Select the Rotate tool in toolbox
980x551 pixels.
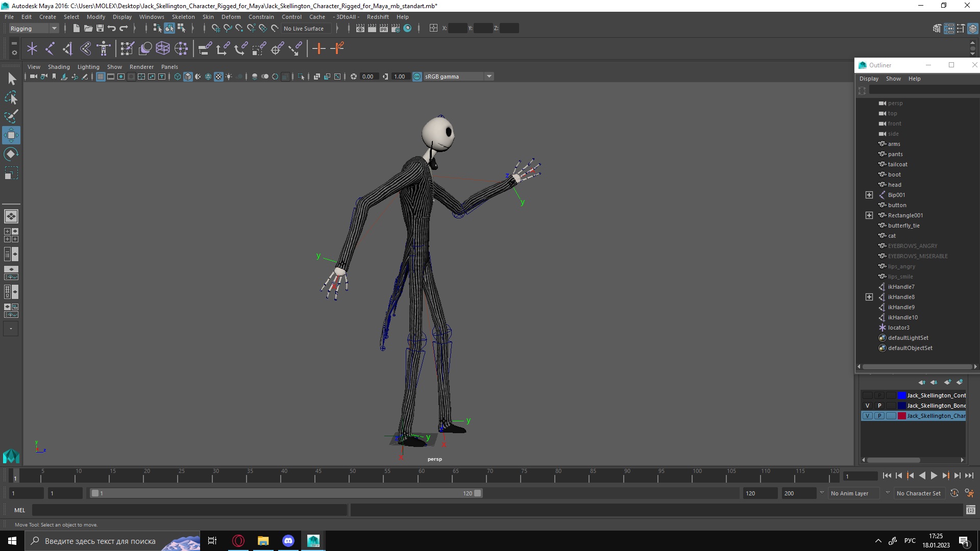pyautogui.click(x=11, y=154)
